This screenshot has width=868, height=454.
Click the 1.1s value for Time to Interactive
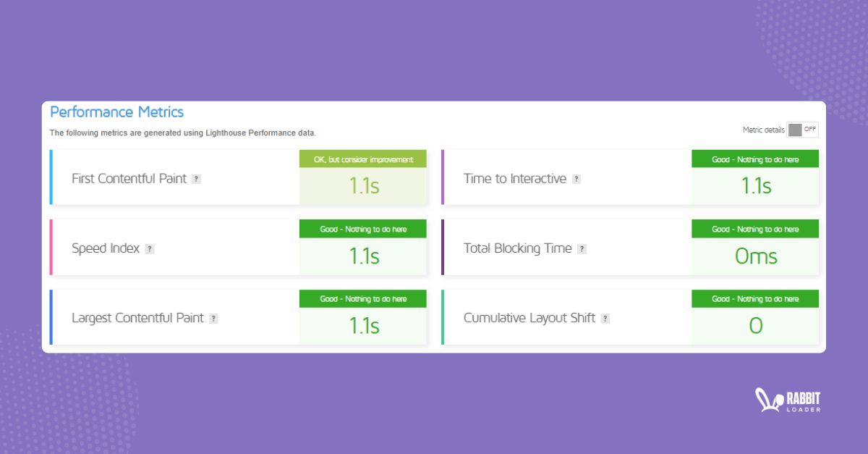(754, 186)
